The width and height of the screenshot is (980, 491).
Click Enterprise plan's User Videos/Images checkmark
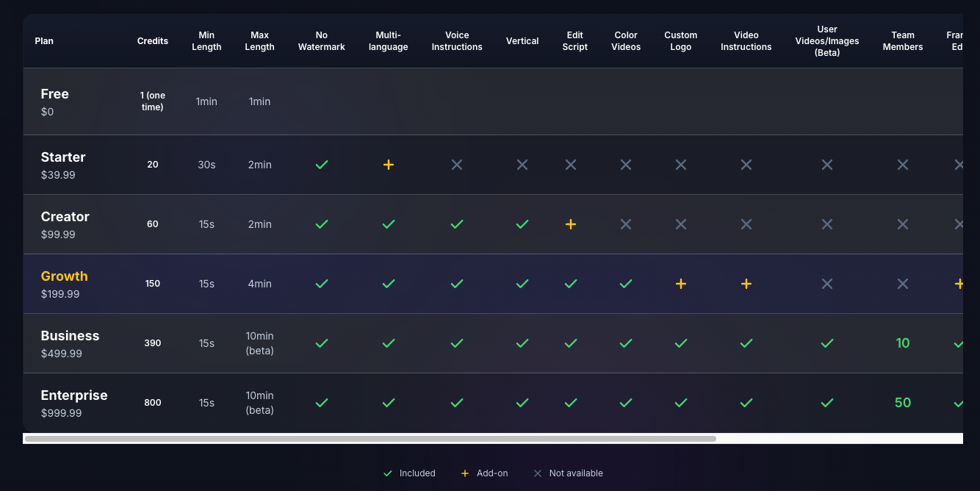click(827, 403)
